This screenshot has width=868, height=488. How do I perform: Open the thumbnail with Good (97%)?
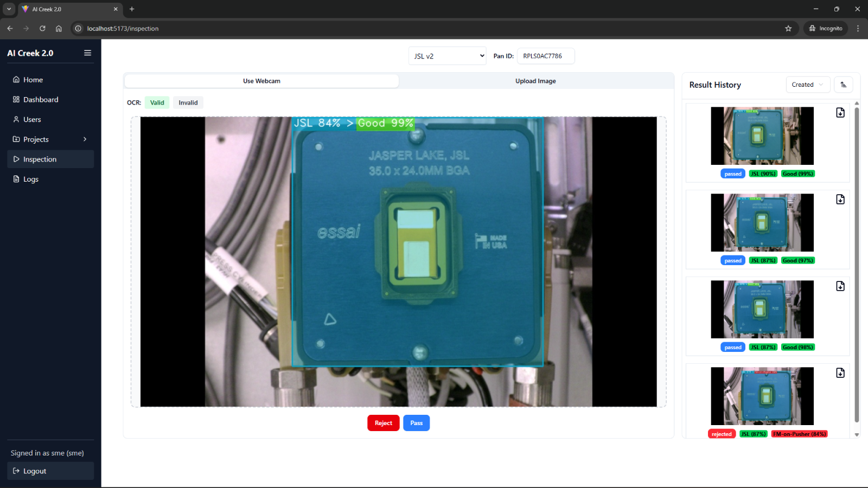(762, 222)
